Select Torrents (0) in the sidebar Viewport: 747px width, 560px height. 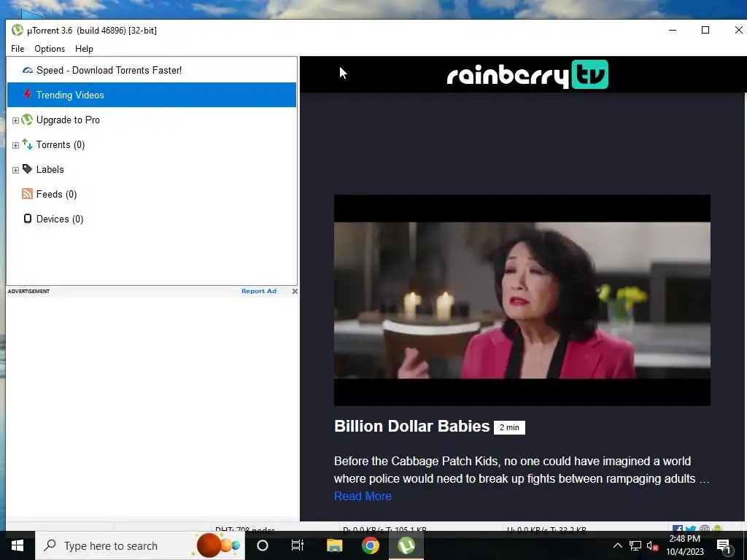point(61,145)
